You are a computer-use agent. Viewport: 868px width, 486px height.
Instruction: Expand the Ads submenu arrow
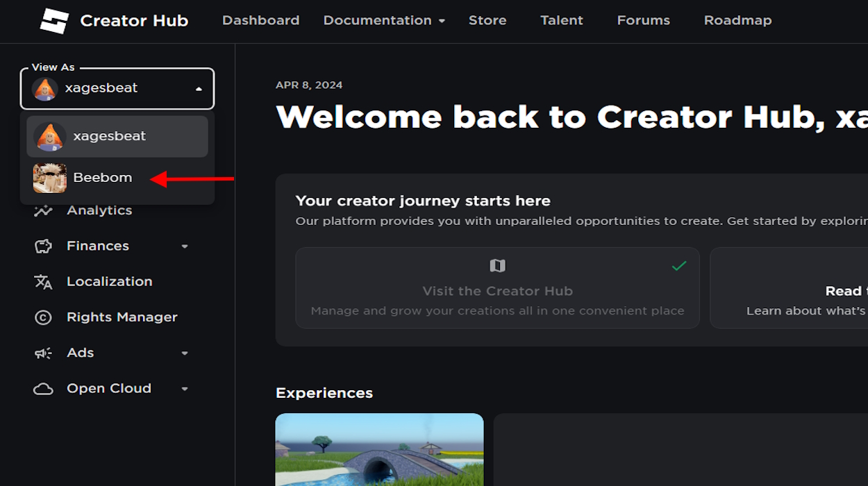click(185, 353)
